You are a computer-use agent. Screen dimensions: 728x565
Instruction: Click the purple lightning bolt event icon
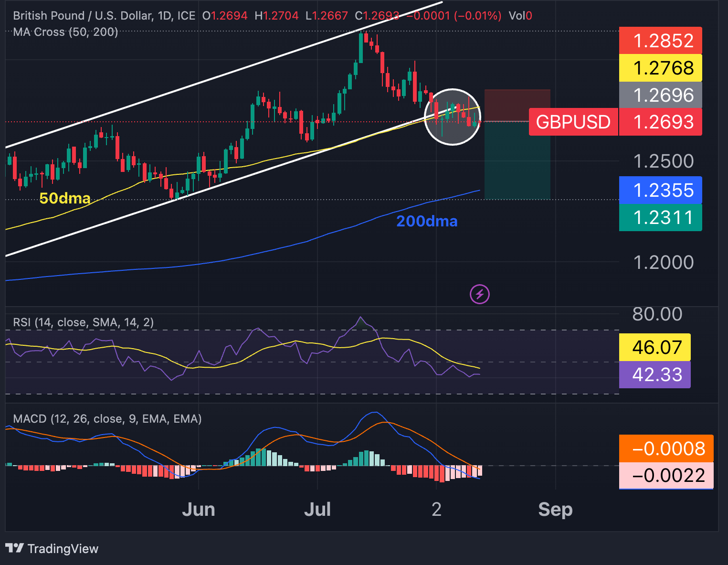[x=480, y=294]
